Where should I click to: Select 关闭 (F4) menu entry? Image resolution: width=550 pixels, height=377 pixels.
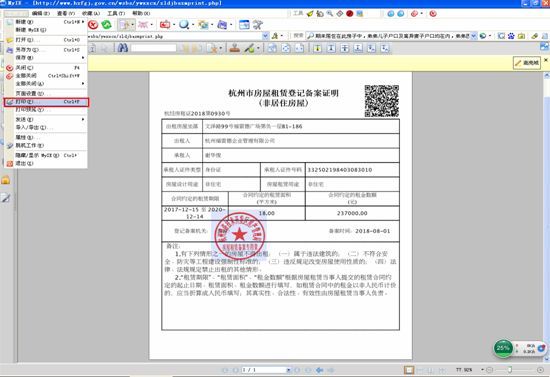(x=46, y=68)
